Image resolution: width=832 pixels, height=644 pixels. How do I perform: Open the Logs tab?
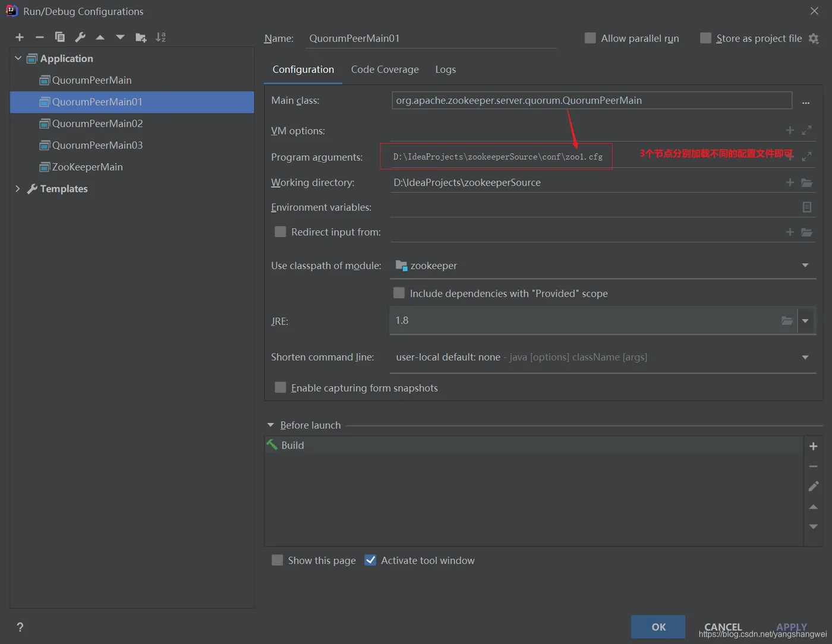(446, 70)
